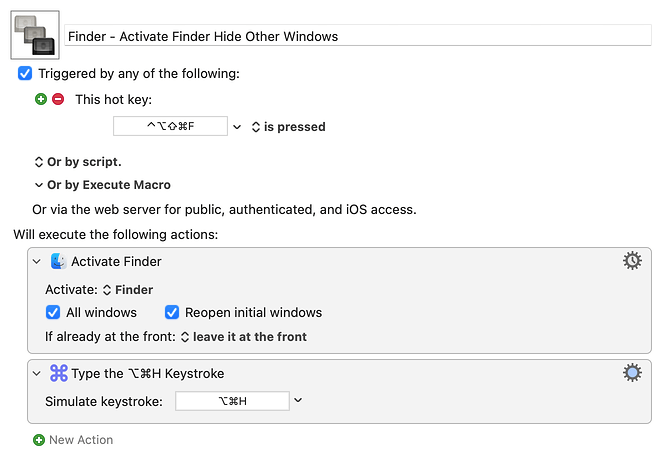This screenshot has height=456, width=662.
Task: Uncheck the 'All windows' checkbox
Action: point(53,312)
